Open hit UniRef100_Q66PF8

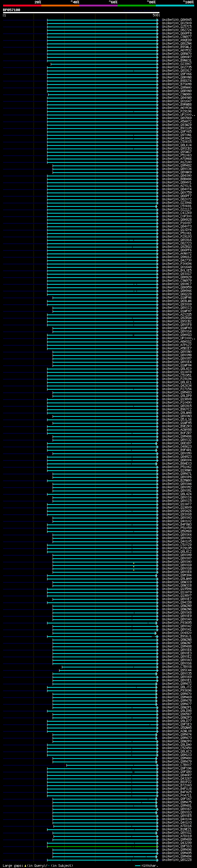coord(177,33)
